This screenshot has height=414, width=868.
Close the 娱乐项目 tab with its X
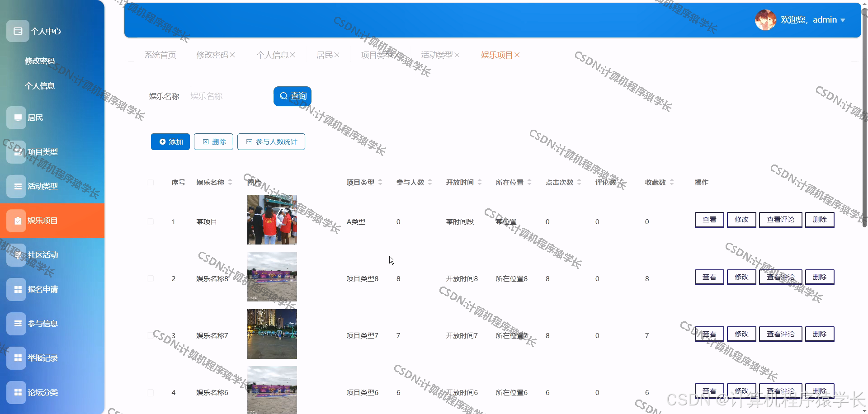pos(517,55)
